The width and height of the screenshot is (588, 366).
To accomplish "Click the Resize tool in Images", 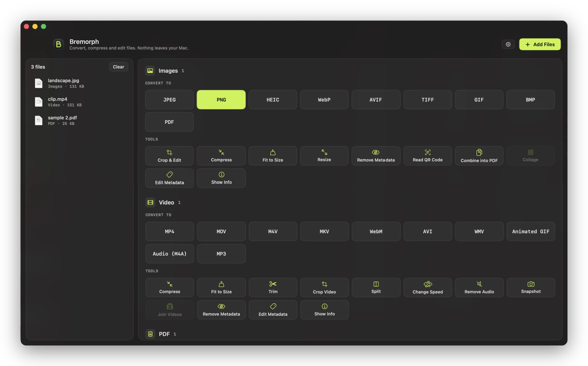I will [x=324, y=156].
